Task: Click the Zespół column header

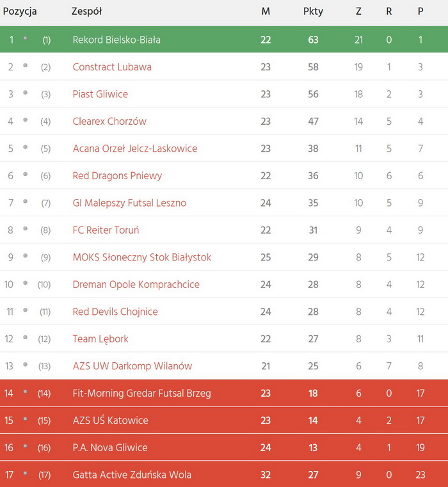Action: (87, 12)
